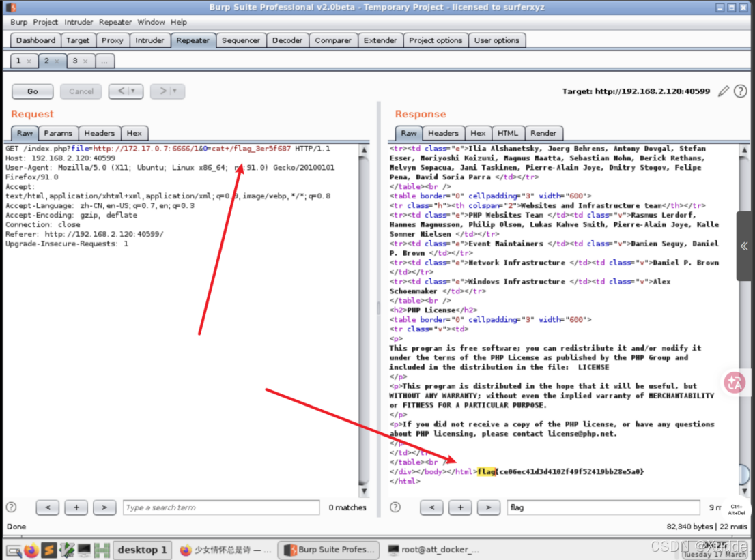Close Repeater sub-tab 1

click(x=29, y=61)
